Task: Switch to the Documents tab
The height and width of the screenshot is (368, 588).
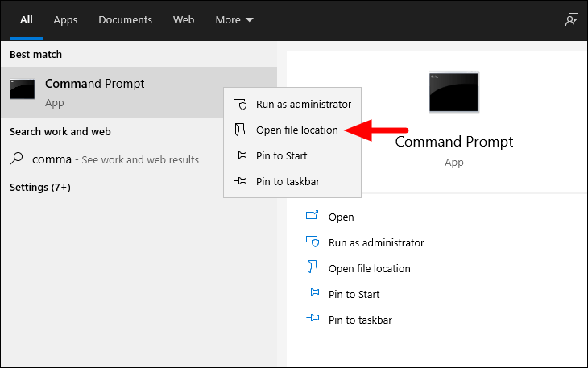Action: [125, 19]
